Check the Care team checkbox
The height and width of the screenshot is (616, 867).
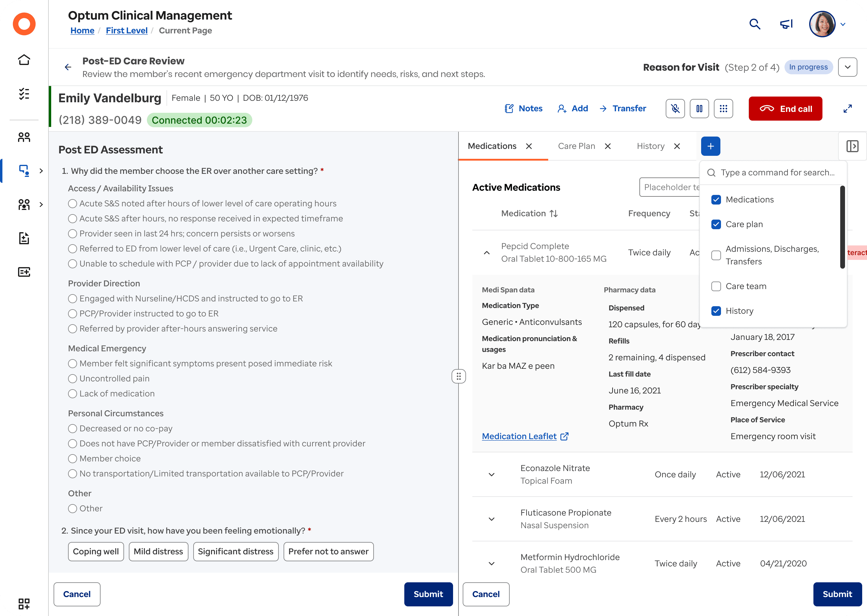click(716, 286)
